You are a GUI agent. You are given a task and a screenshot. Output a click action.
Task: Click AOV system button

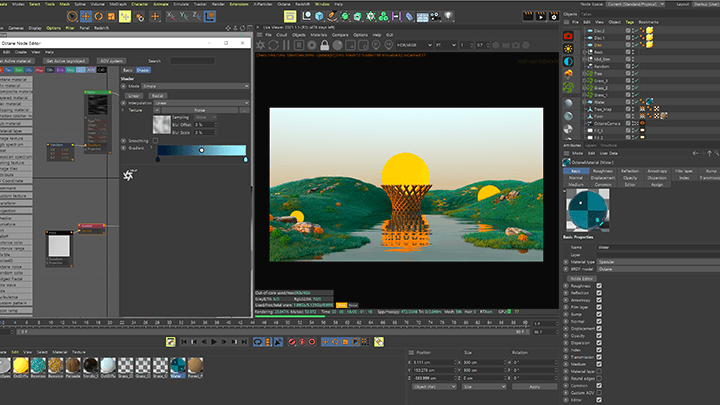coord(111,61)
